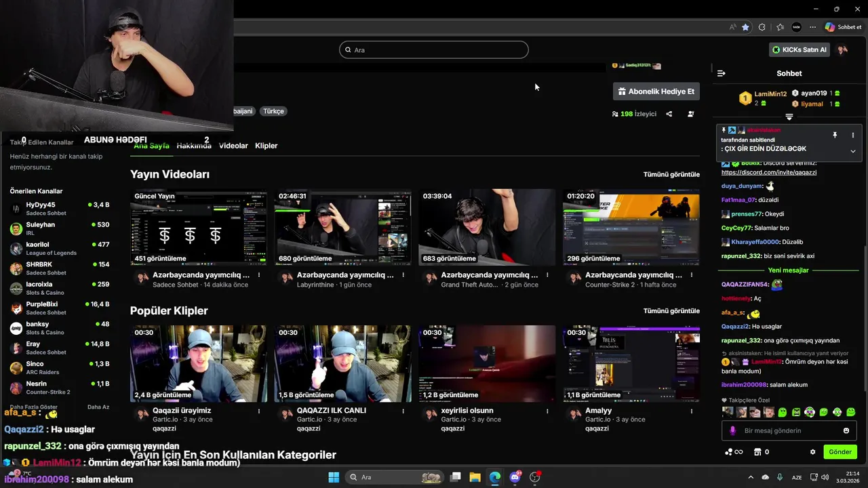The width and height of the screenshot is (868, 488).
Task: Open File Explorer from the taskbar
Action: coord(475,477)
